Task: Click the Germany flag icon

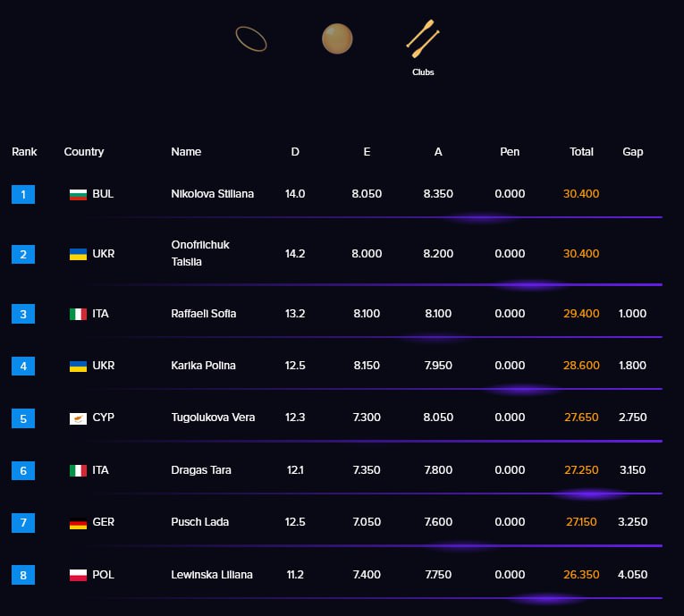Action: (78, 523)
